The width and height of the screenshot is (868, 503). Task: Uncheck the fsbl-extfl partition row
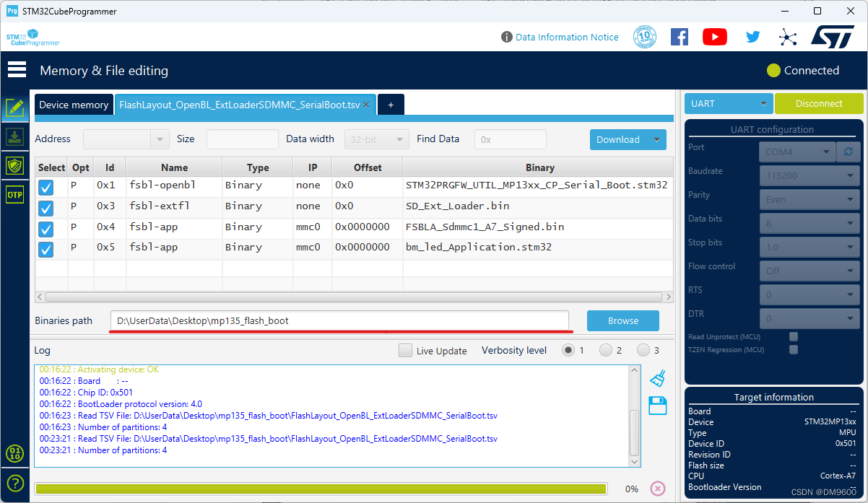[45, 209]
